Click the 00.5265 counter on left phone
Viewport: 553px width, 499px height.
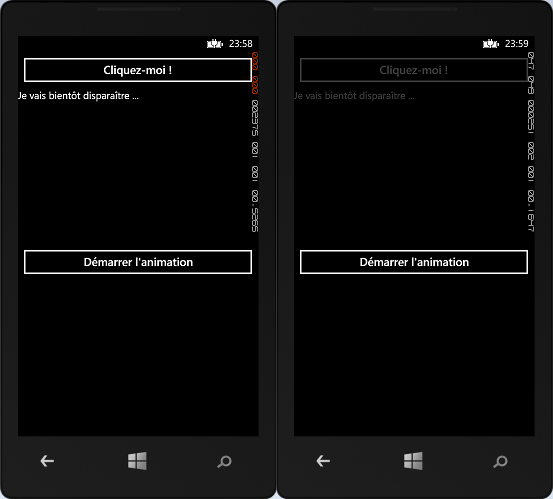[255, 211]
